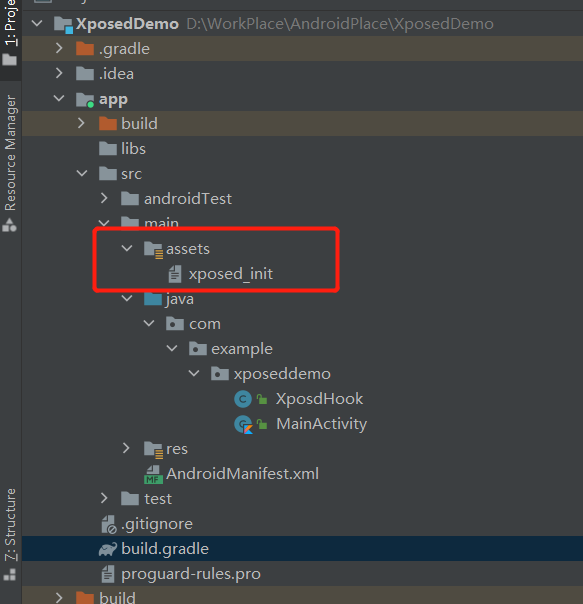Click the build.gradle elephant icon
Viewport: 583px width, 604px height.
(108, 549)
